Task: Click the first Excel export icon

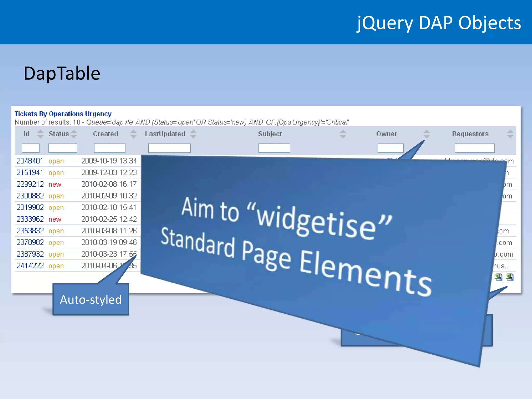Action: coord(498,277)
